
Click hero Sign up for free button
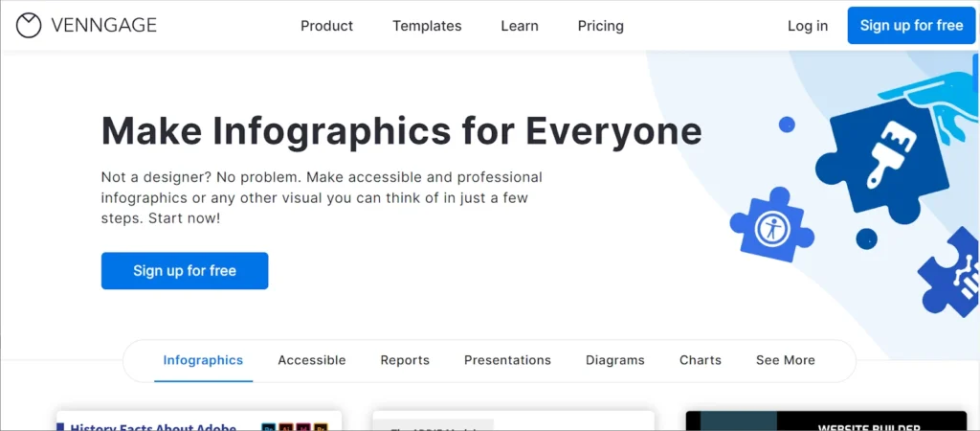(x=185, y=271)
